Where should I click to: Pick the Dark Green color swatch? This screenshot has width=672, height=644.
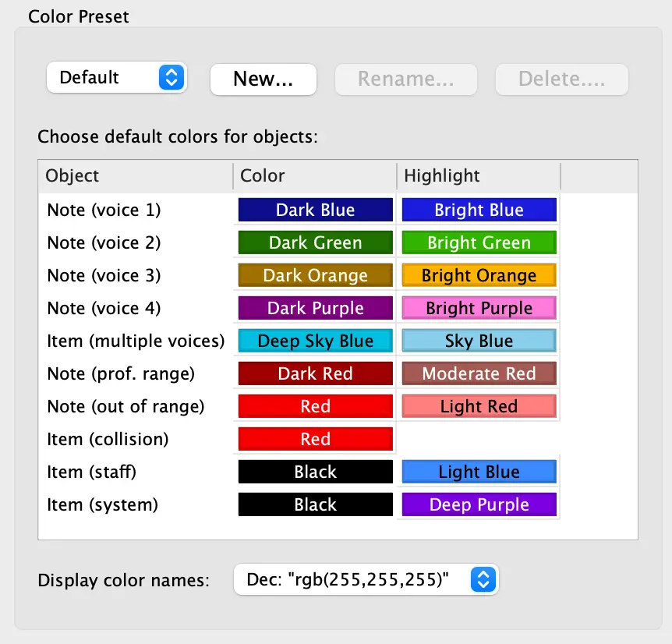point(315,242)
